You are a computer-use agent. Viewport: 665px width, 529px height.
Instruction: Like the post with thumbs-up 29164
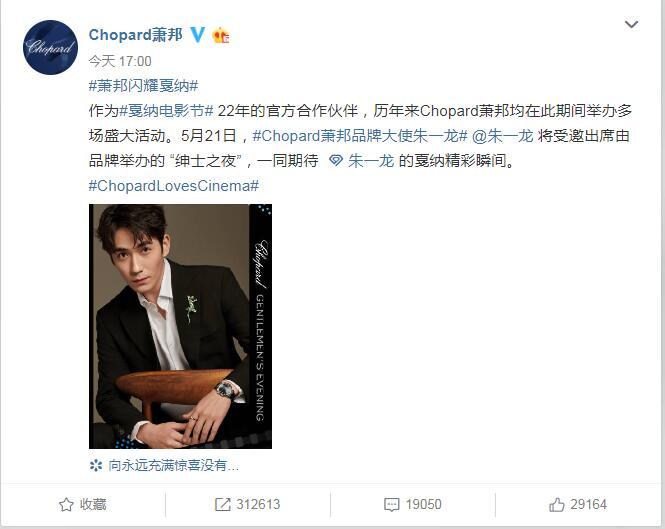click(x=557, y=504)
